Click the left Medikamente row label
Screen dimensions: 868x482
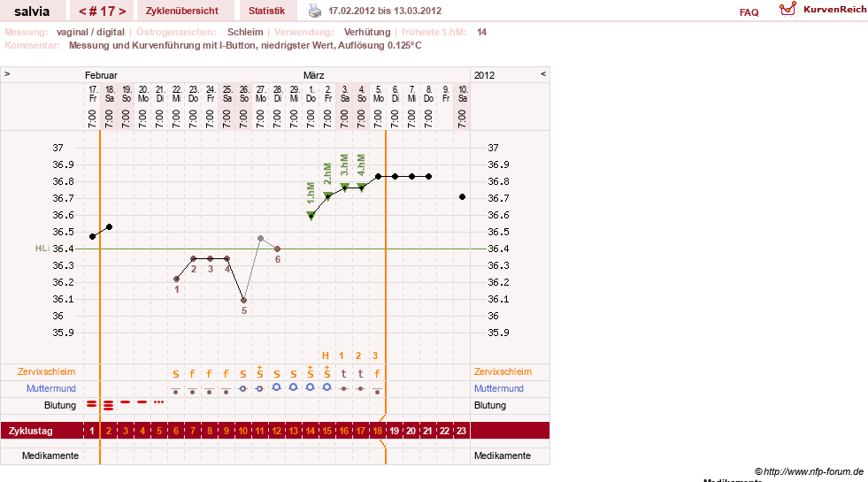pyautogui.click(x=50, y=455)
